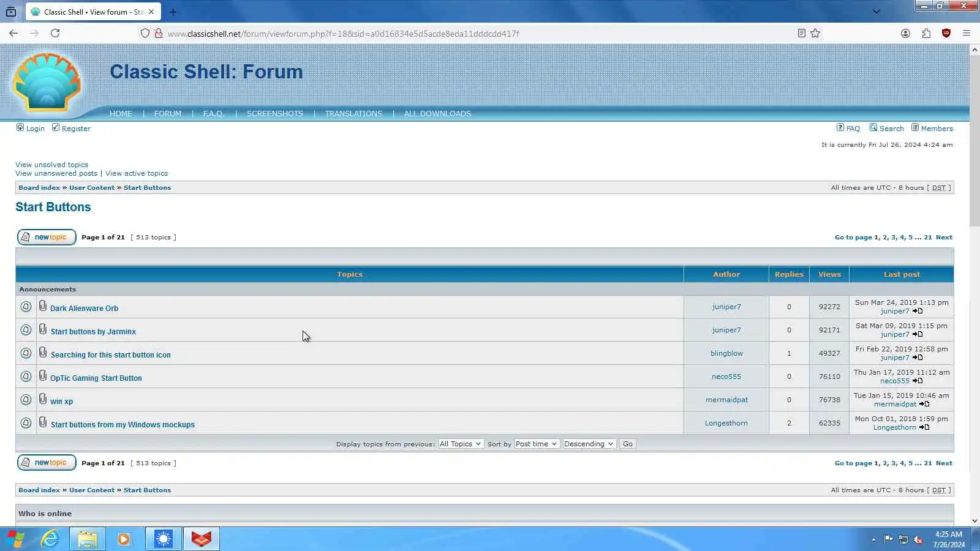
Task: Open the Login link
Action: [x=35, y=129]
